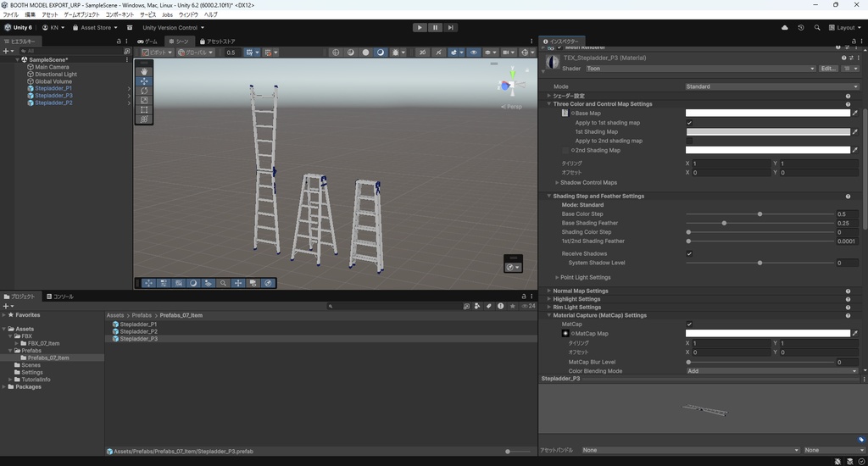
Task: Open the Layout dropdown
Action: [x=844, y=27]
